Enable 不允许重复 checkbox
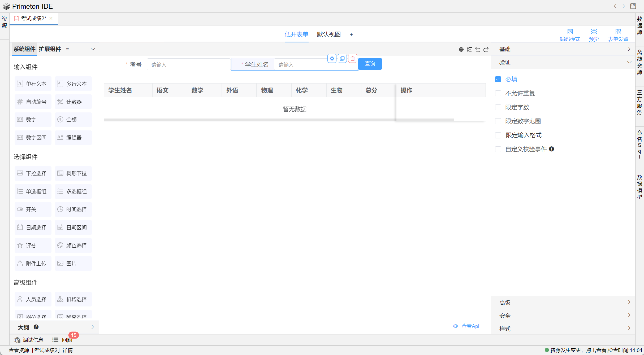 pos(498,93)
